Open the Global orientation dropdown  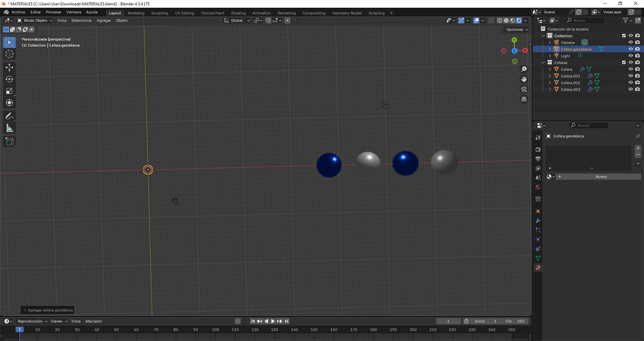point(237,20)
